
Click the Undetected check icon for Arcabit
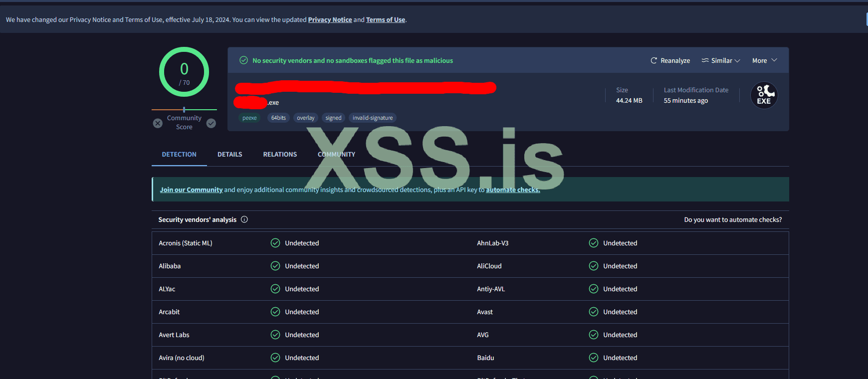(275, 312)
